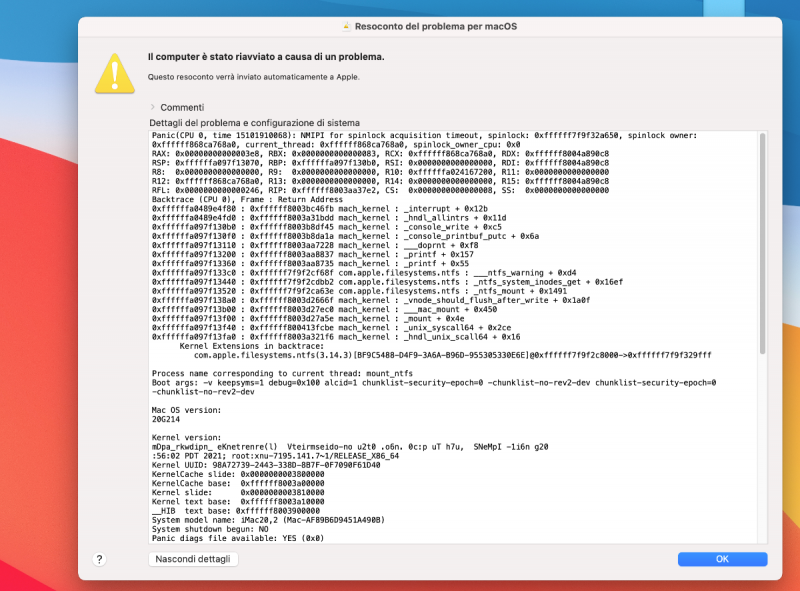Click 'Process name corresponding to current thread' line
The height and width of the screenshot is (591, 800).
[282, 374]
